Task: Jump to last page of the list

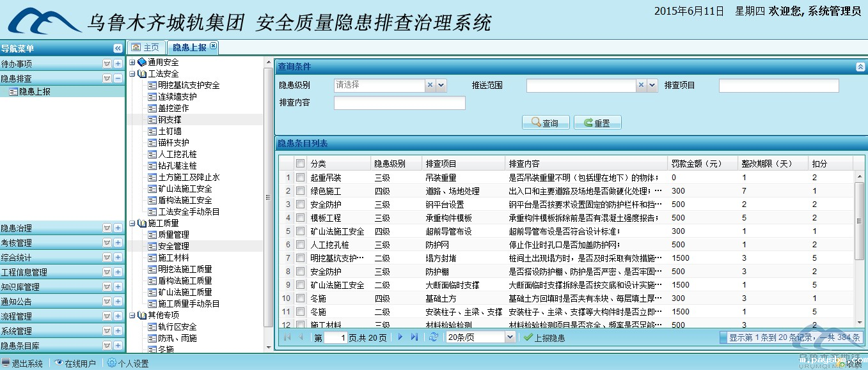Action: point(414,337)
